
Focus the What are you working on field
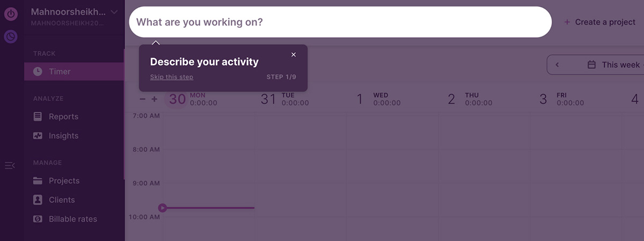point(340,22)
